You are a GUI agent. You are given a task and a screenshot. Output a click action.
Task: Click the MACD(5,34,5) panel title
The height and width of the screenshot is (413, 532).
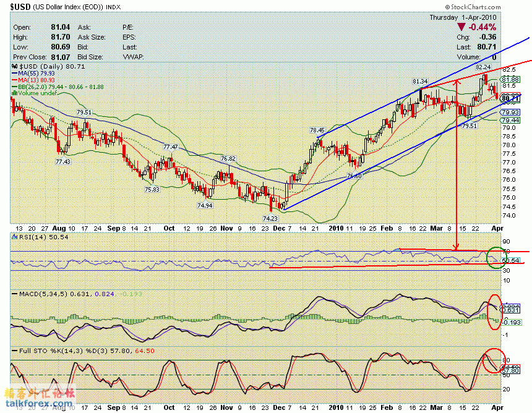coord(77,294)
